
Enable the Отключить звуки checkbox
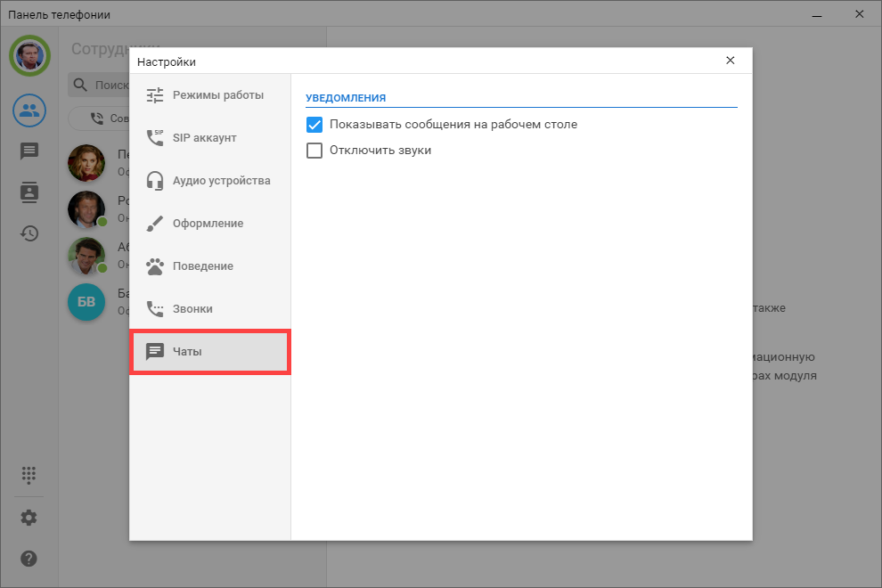pos(314,151)
